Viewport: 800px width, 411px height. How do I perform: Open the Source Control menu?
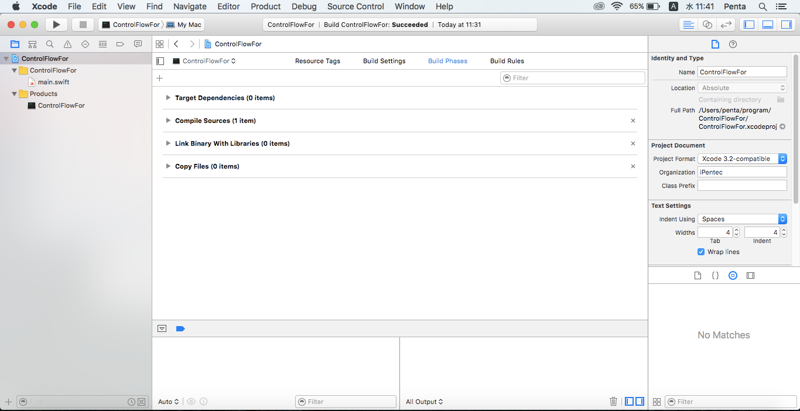click(356, 7)
